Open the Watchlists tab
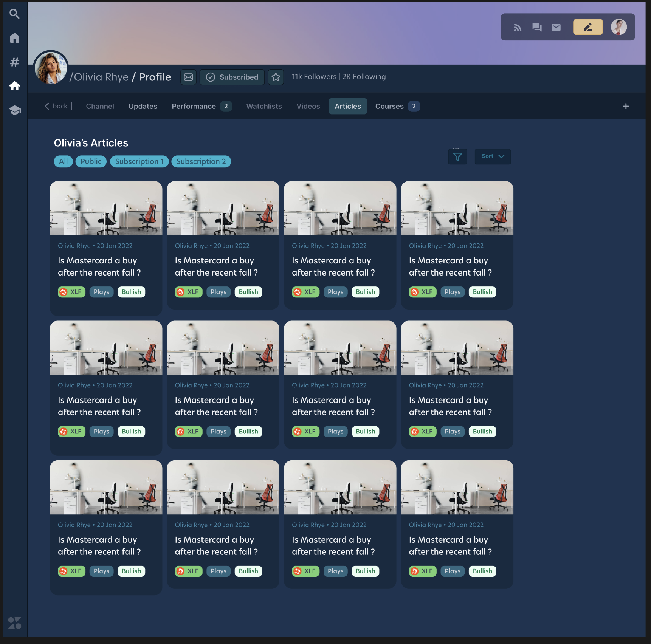651x644 pixels. coord(264,106)
